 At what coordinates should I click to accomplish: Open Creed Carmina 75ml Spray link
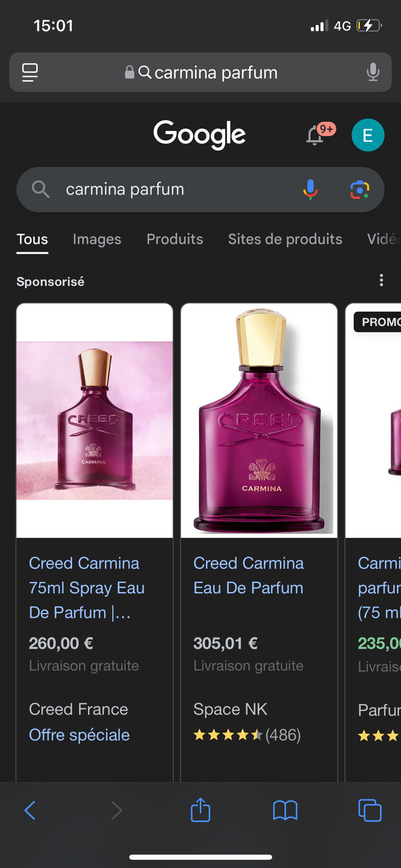tap(86, 588)
